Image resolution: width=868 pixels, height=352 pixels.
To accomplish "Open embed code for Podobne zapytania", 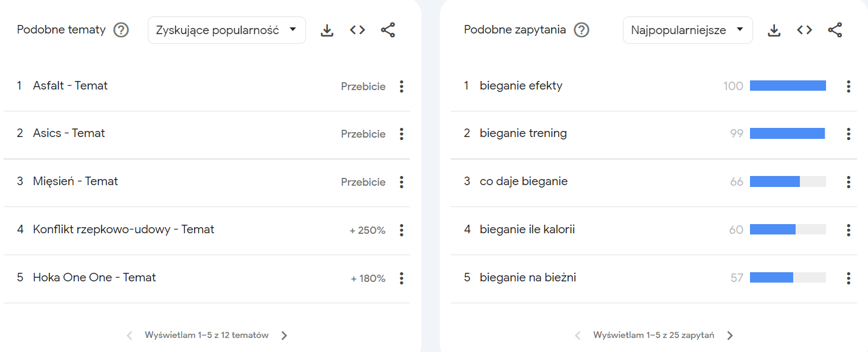I will 805,30.
